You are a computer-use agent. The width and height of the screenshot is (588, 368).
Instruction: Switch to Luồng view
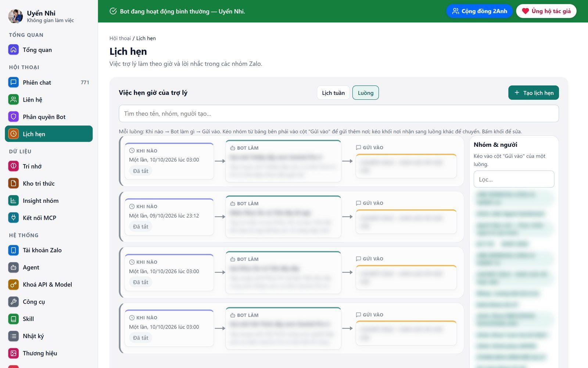366,93
